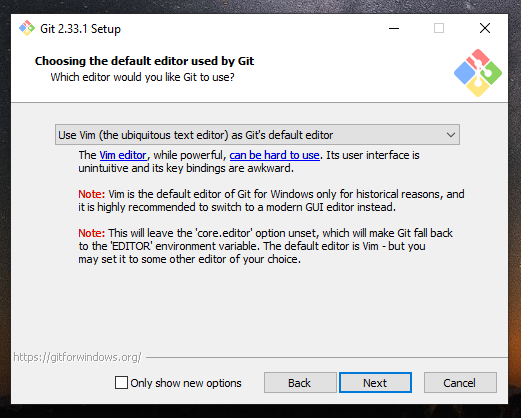This screenshot has height=418, width=521.
Task: Click the 'Git 2.33.1 Setup' window title
Action: click(80, 29)
